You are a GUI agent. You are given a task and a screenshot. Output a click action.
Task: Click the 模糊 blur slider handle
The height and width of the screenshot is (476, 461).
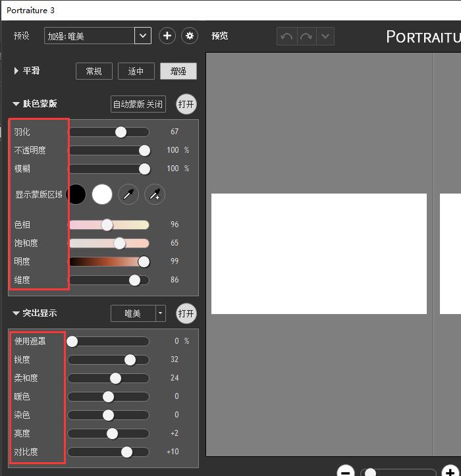pos(144,169)
